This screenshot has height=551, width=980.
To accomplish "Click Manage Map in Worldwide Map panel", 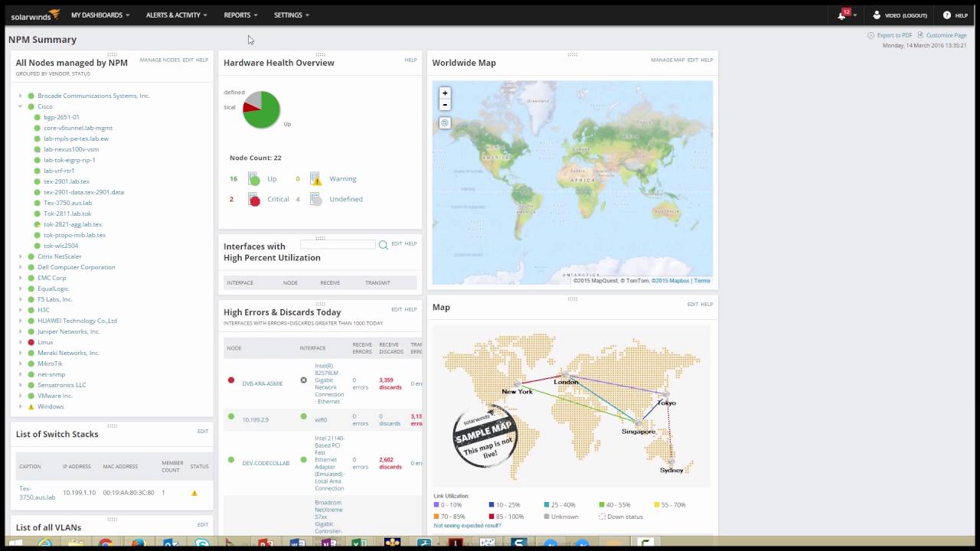I will [668, 60].
